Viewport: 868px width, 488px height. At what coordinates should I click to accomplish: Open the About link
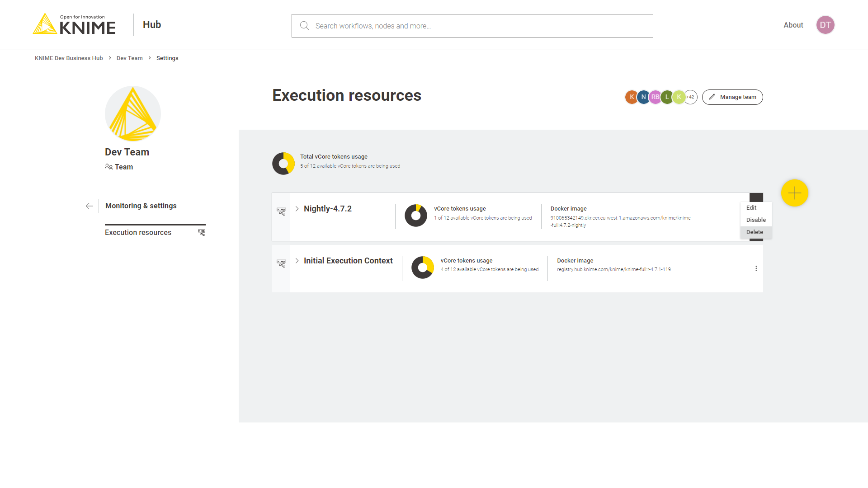tap(793, 25)
